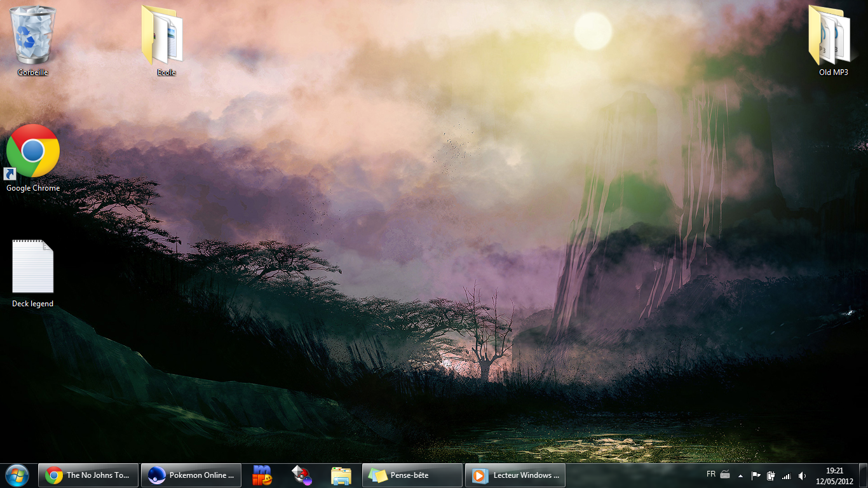Open the clock showing 19:21
This screenshot has height=488, width=868.
[835, 475]
